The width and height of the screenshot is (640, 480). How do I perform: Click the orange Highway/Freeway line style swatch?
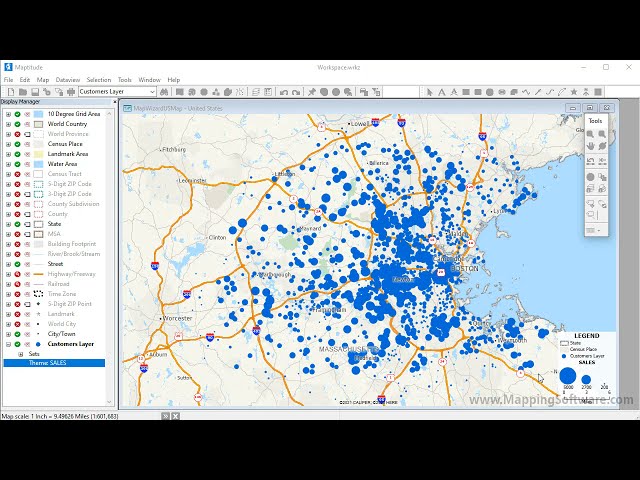pyautogui.click(x=38, y=274)
